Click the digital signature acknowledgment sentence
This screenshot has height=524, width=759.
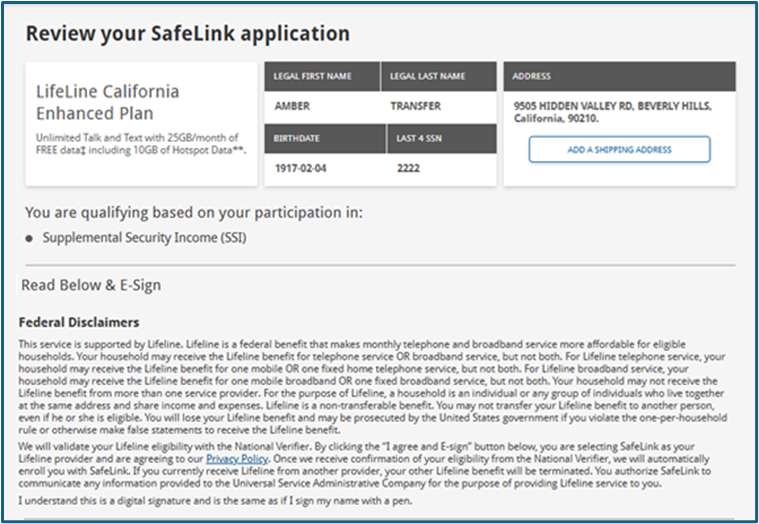(215, 501)
